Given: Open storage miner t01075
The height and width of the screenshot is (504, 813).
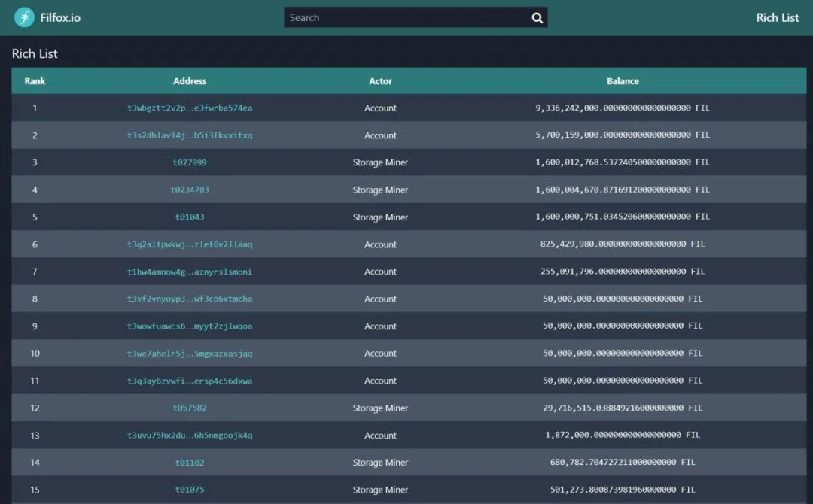Looking at the screenshot, I should 190,490.
